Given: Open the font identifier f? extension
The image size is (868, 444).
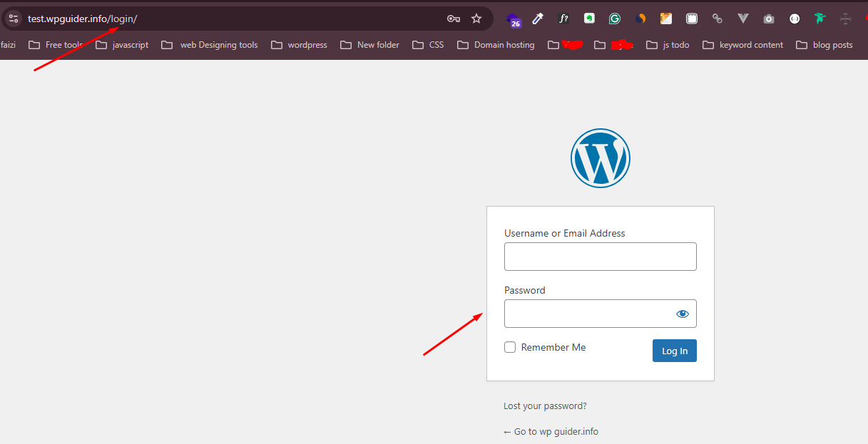Looking at the screenshot, I should pos(563,19).
